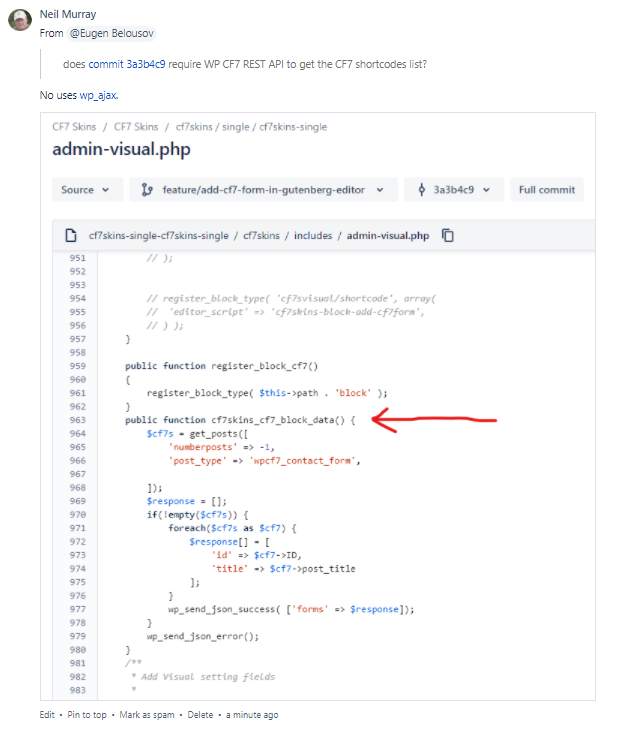Click the commit icon beside 3a3b4c9
Screen dimensions: 617x732
click(x=422, y=190)
